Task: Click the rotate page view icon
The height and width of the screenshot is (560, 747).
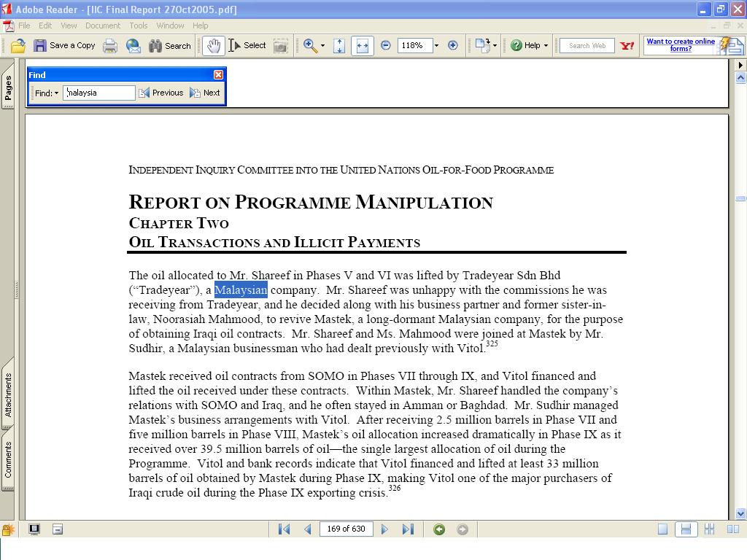Action: (482, 46)
